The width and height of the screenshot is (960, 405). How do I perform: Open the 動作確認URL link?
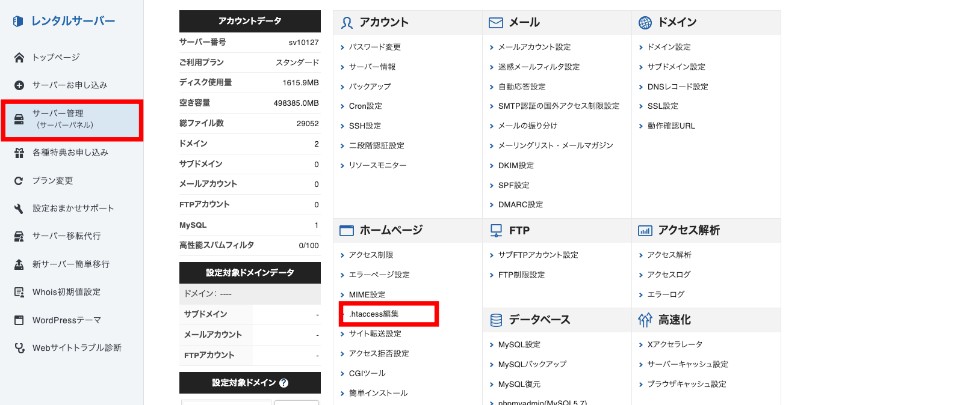(671, 125)
